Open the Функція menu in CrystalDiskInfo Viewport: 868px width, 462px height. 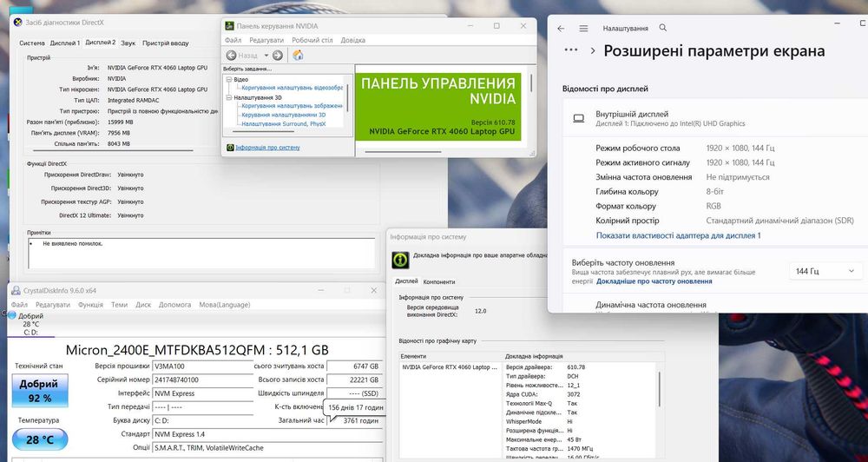click(x=90, y=305)
